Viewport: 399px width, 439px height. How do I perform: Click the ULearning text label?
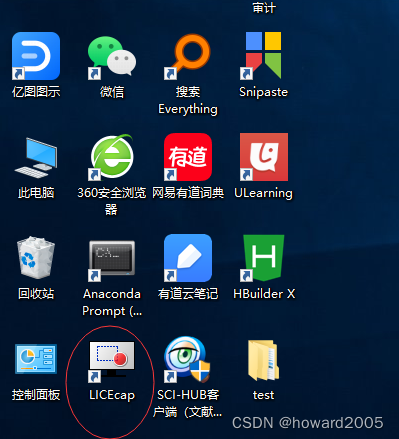click(x=264, y=193)
